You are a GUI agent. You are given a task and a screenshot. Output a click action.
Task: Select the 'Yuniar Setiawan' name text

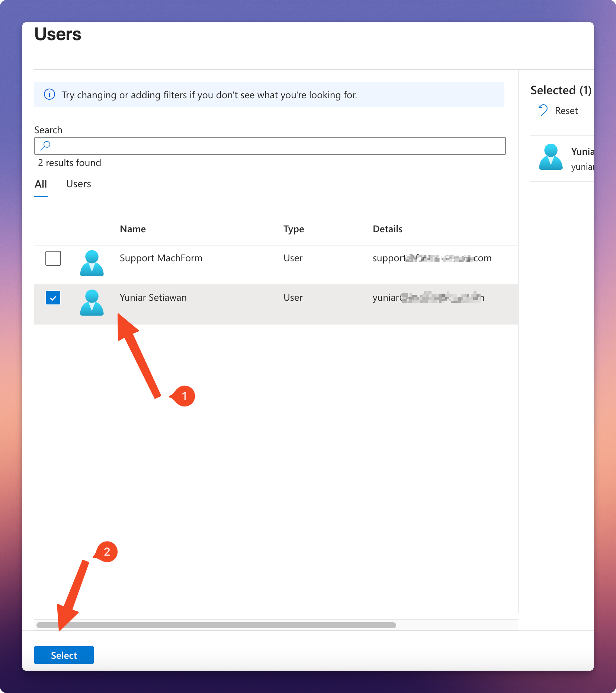point(153,298)
